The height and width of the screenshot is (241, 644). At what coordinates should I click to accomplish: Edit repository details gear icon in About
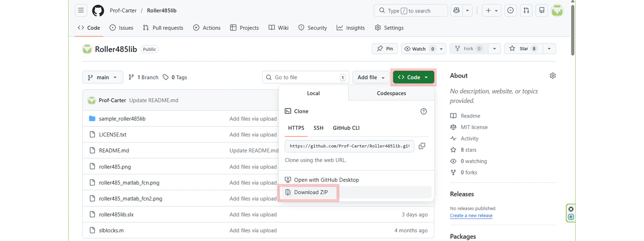[x=553, y=76]
